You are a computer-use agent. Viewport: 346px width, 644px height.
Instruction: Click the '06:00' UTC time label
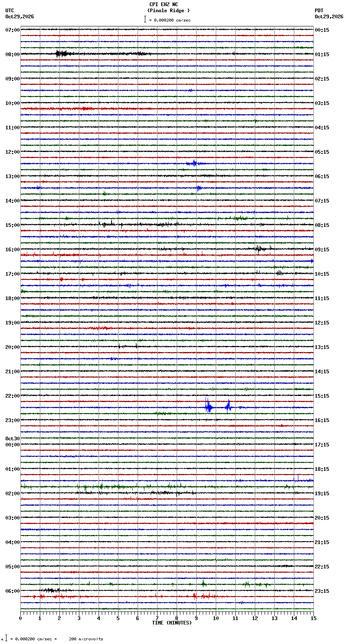pyautogui.click(x=13, y=591)
